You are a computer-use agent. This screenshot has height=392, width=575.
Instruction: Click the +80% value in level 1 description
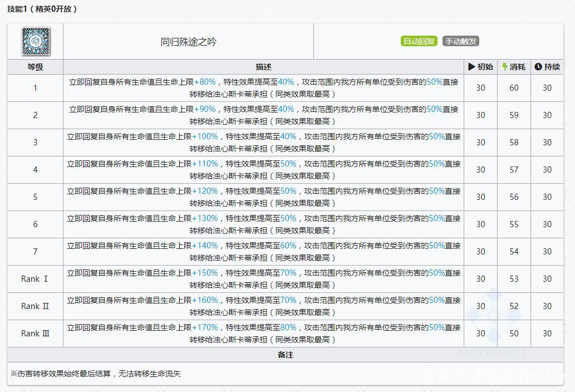click(205, 82)
